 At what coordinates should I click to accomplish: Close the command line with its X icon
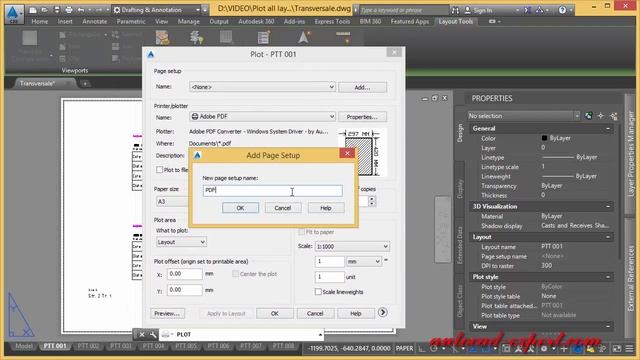[x=142, y=335]
